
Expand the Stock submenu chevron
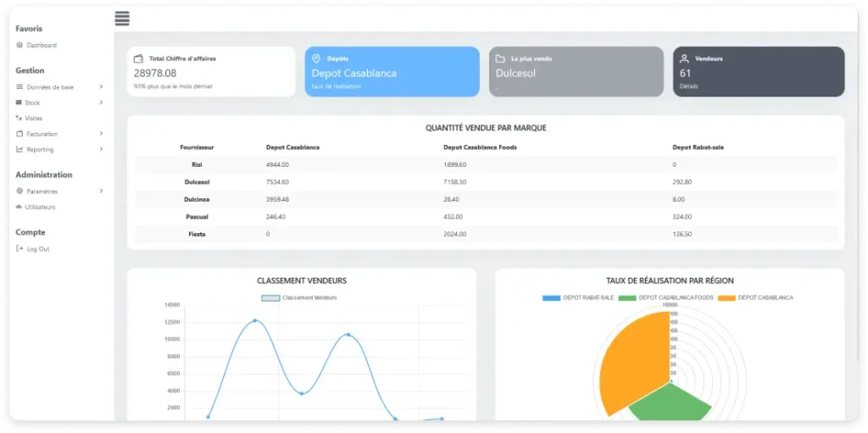pyautogui.click(x=102, y=103)
